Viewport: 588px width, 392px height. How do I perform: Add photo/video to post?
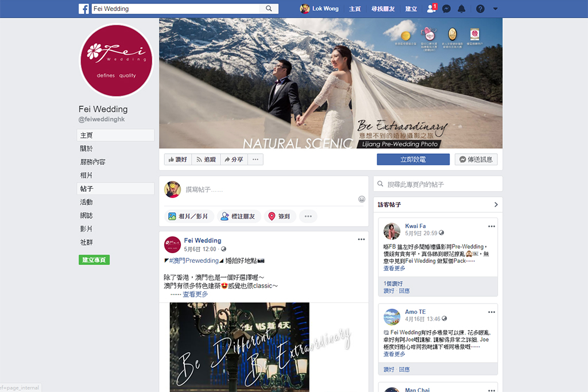point(189,216)
